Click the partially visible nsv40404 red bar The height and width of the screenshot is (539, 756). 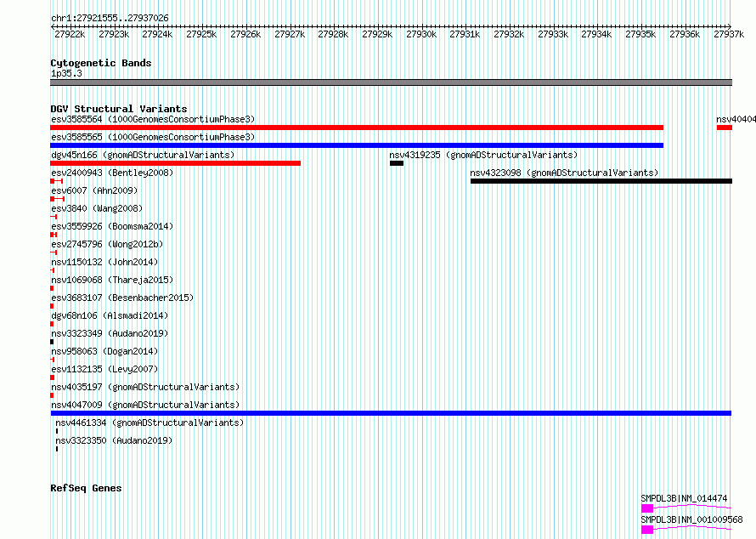pyautogui.click(x=725, y=128)
